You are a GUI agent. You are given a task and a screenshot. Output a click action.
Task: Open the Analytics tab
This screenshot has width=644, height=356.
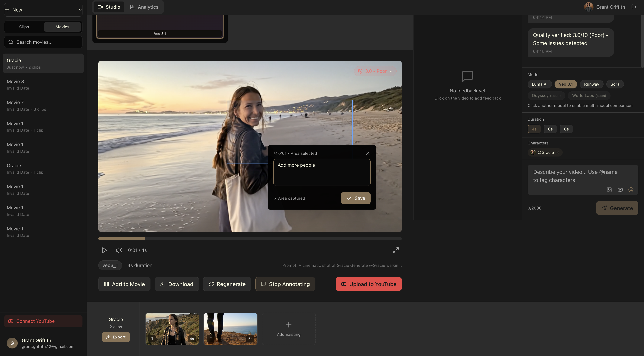coord(144,7)
